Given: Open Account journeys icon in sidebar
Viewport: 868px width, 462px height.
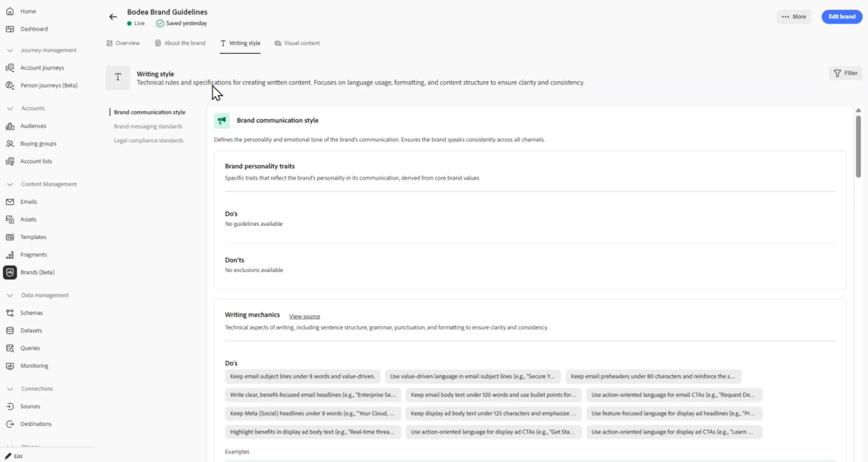Looking at the screenshot, I should click(x=10, y=68).
